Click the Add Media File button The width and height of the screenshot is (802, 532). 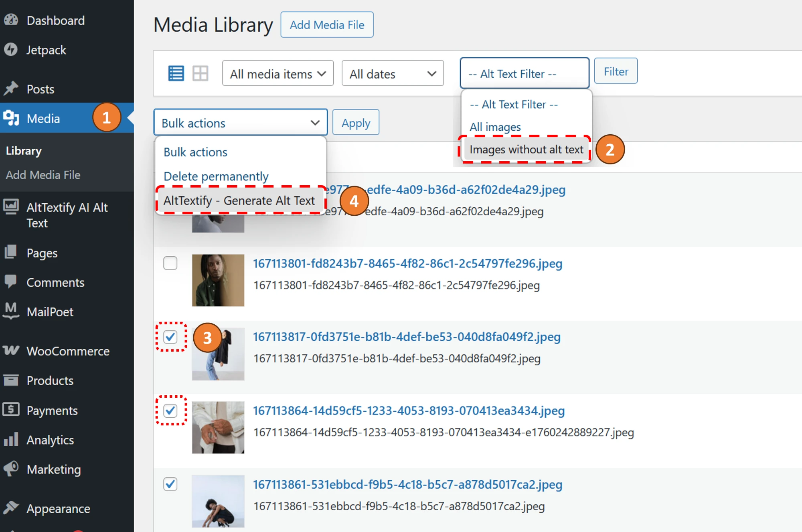point(327,24)
